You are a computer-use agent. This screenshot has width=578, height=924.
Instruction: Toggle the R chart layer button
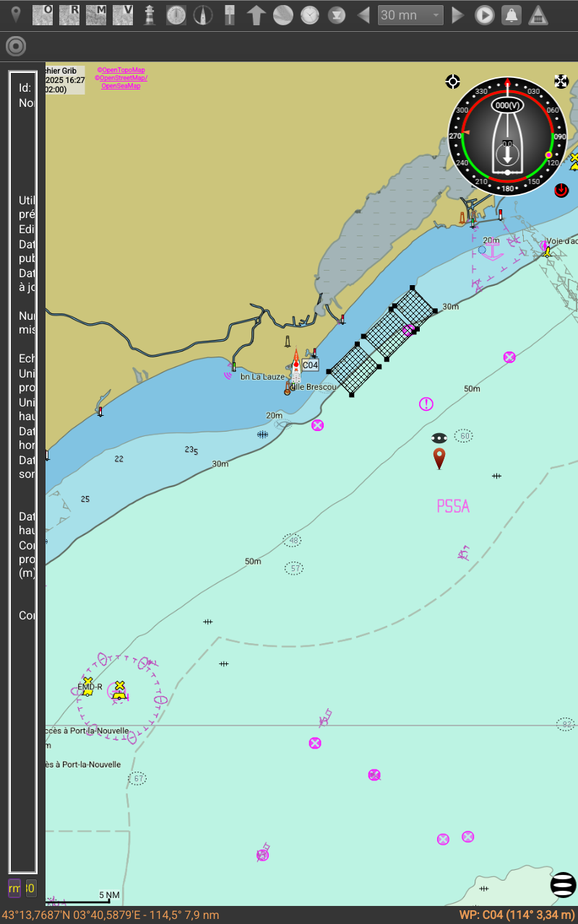(69, 15)
